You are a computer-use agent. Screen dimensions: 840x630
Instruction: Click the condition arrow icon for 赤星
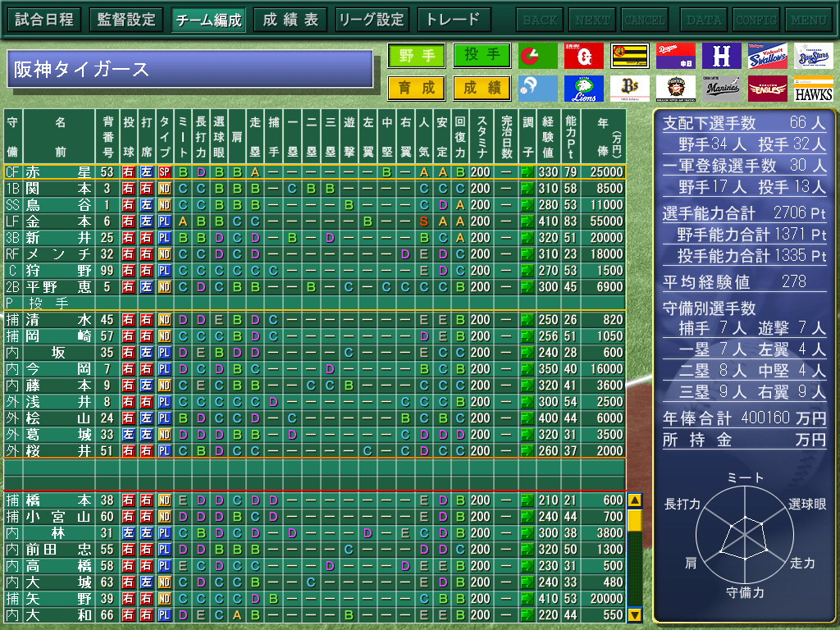point(527,172)
